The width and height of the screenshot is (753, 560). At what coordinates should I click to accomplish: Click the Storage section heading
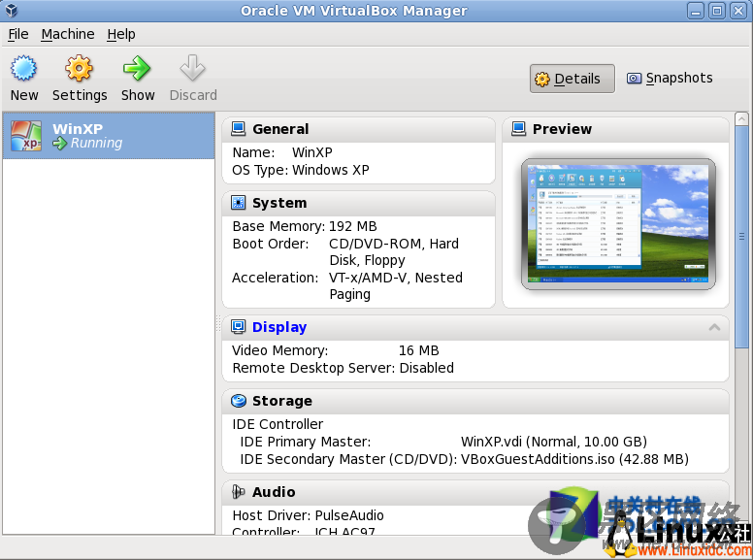tap(282, 401)
